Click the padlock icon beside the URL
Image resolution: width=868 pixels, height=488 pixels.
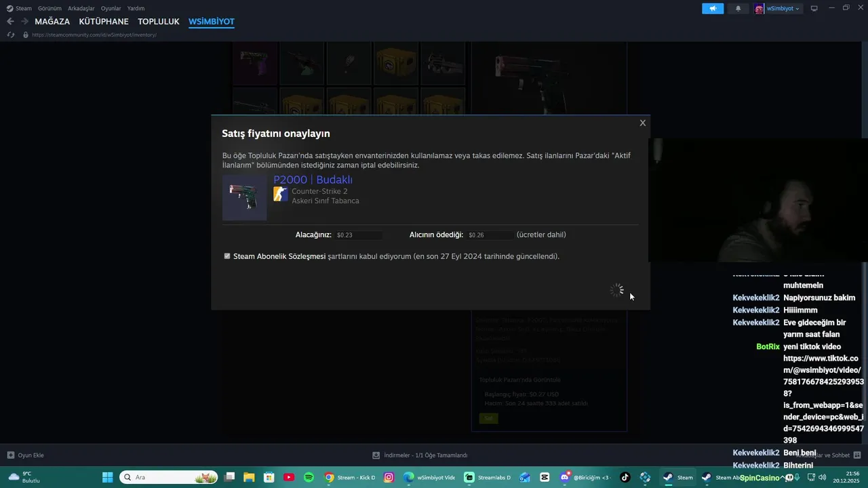point(26,35)
